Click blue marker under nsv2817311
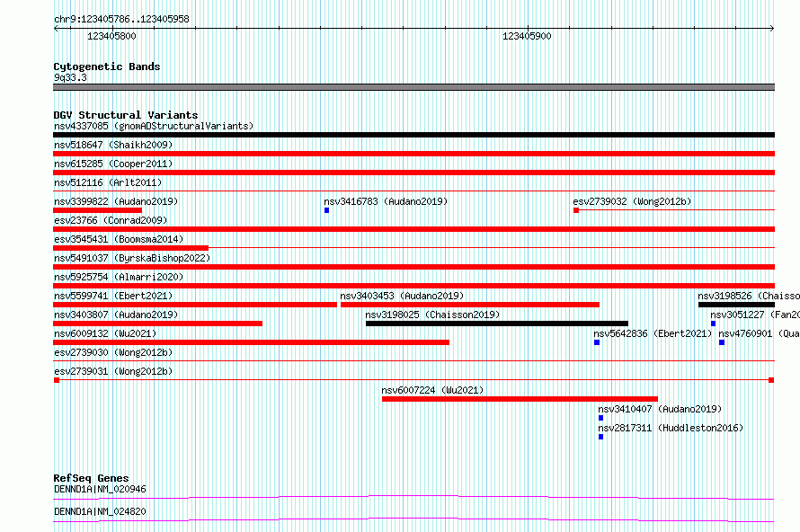The image size is (800, 532). click(601, 437)
